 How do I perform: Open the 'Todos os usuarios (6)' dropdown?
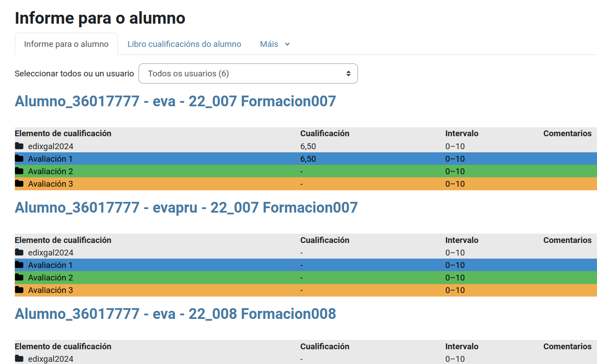(248, 73)
